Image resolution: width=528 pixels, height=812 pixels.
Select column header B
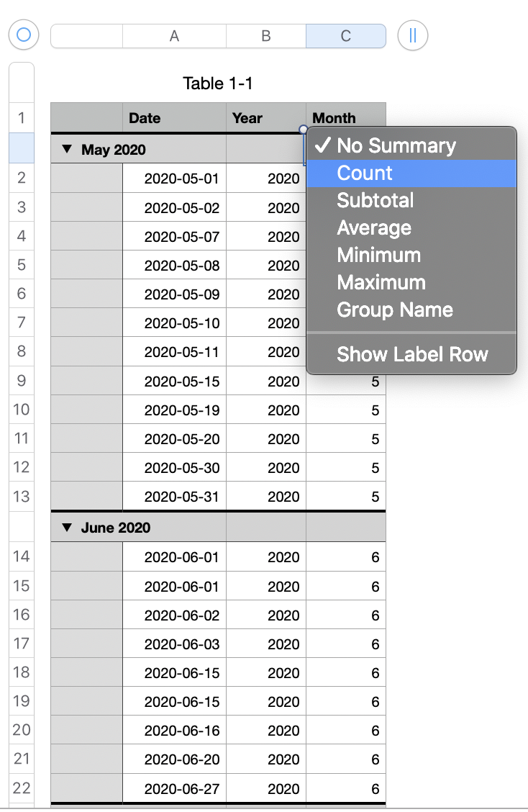(266, 35)
